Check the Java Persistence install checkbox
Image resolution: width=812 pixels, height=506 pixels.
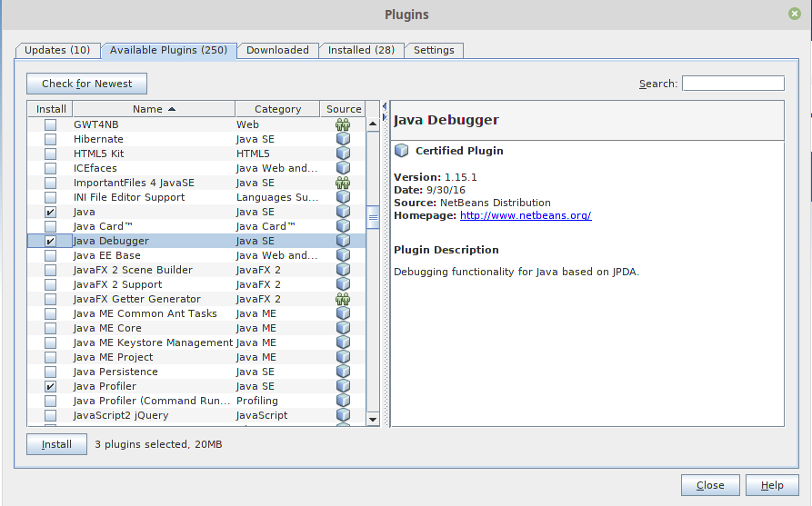(50, 372)
